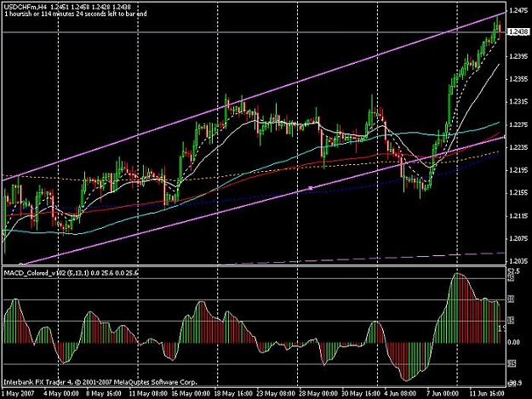This screenshot has width=532, height=399.
Task: Select the small pink anchor marker on lower channel line
Action: click(x=310, y=188)
